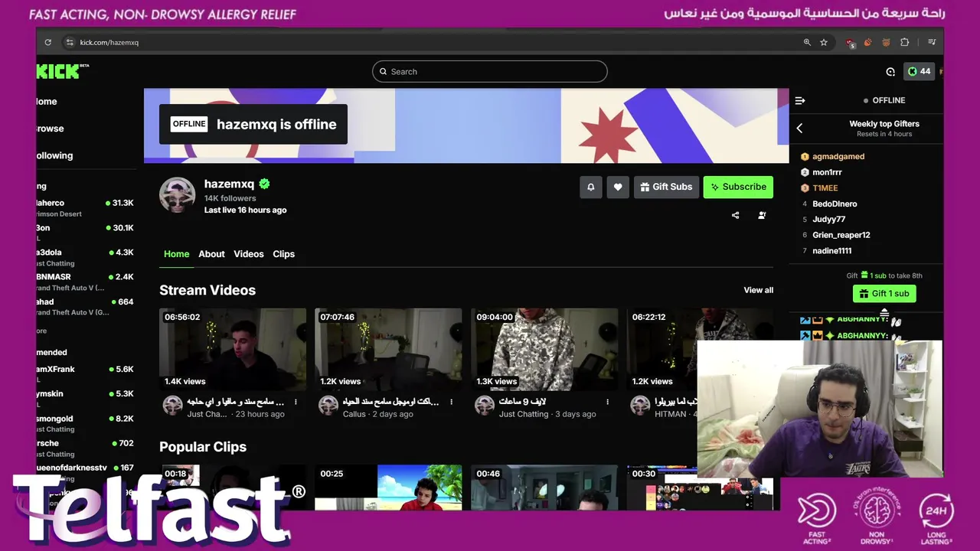Open the moderator user-key icon
This screenshot has width=980, height=551.
point(762,215)
